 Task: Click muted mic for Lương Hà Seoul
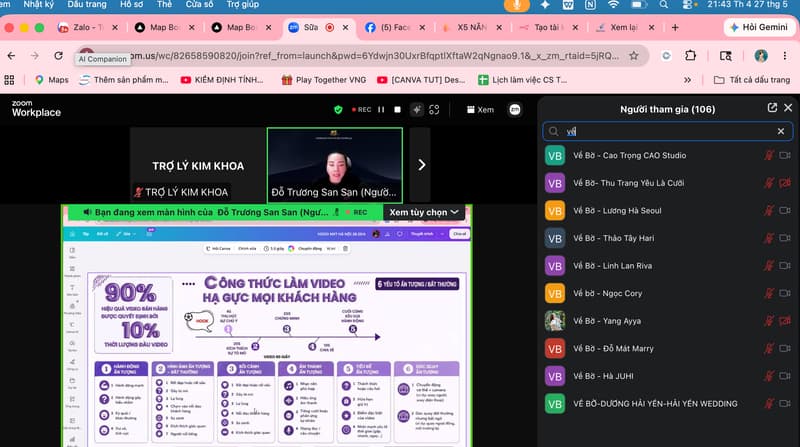[769, 210]
